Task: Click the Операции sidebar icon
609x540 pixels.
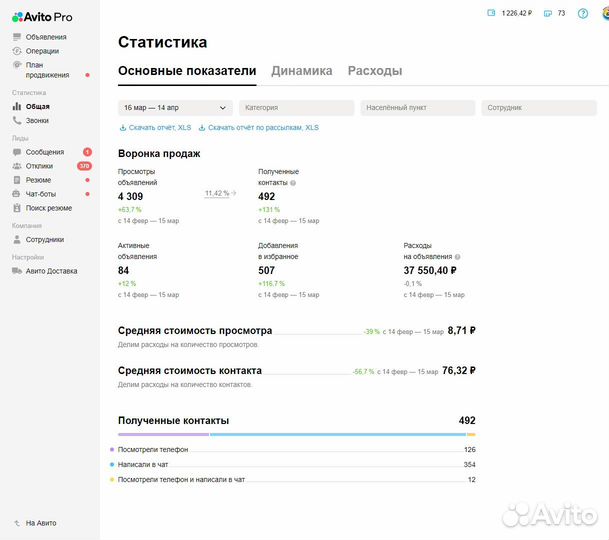Action: (17, 51)
